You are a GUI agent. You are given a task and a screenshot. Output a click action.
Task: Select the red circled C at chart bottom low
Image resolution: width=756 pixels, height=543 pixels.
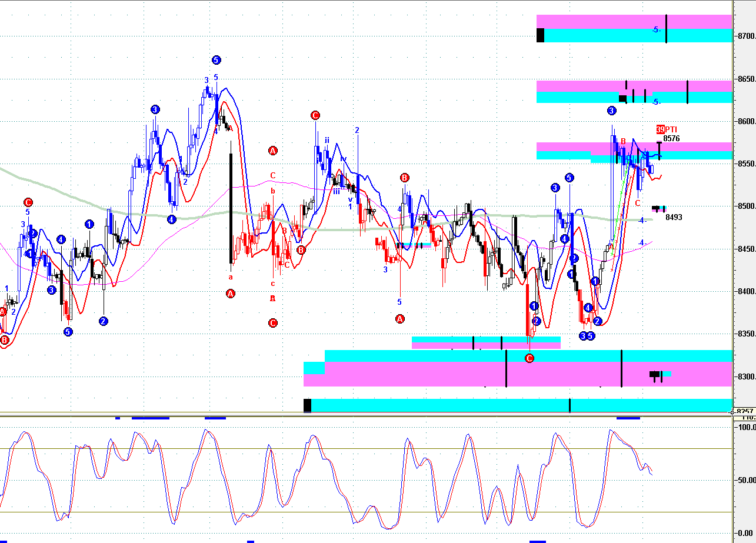[529, 358]
